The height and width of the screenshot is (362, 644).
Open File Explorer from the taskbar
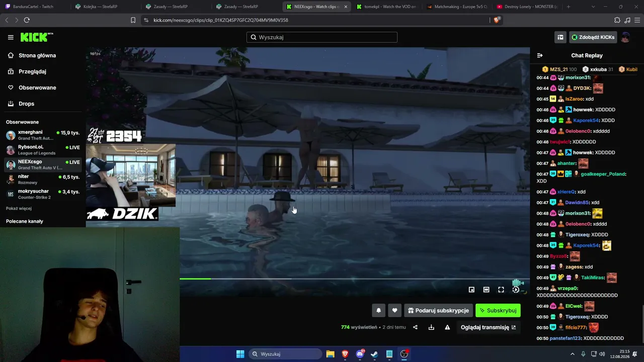(x=330, y=354)
